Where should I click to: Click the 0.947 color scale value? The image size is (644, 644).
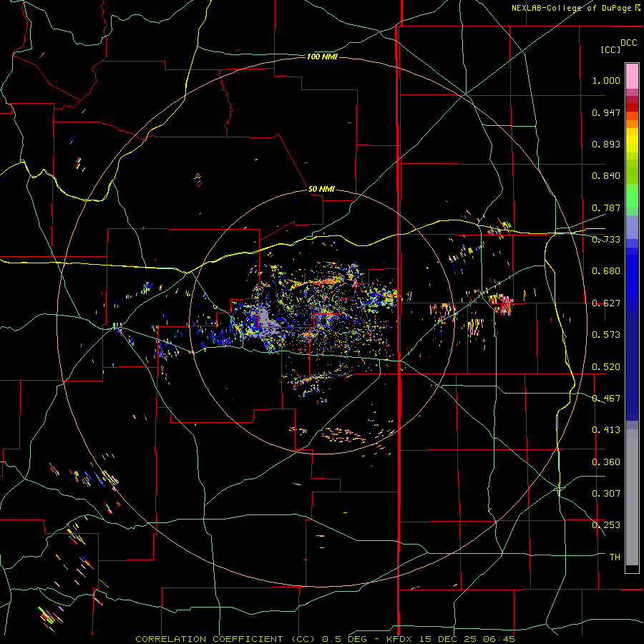pyautogui.click(x=606, y=112)
